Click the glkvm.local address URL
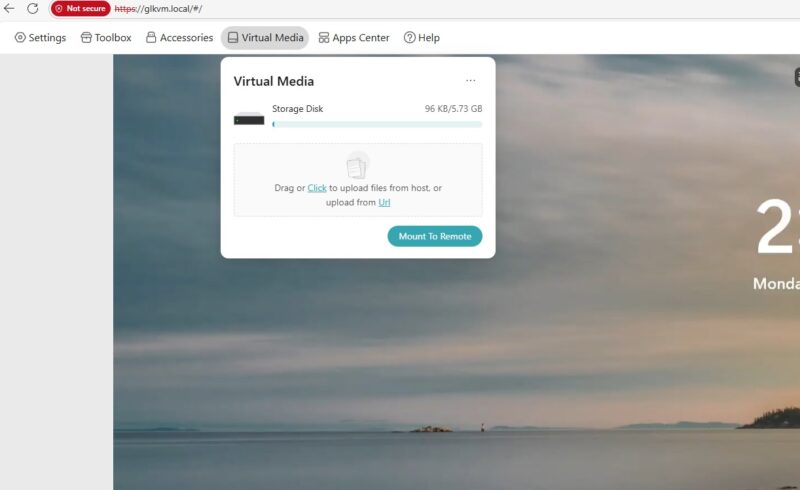Screen dimensions: 800x490 pos(158,9)
